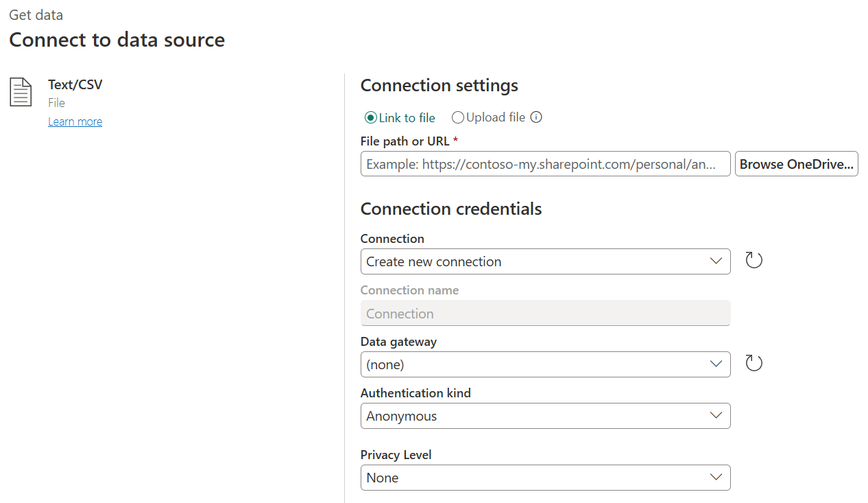
Task: Select the Link to file radio button
Action: pos(370,117)
